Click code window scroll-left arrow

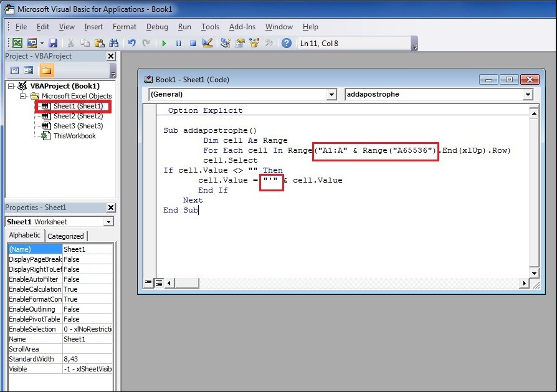(x=169, y=283)
